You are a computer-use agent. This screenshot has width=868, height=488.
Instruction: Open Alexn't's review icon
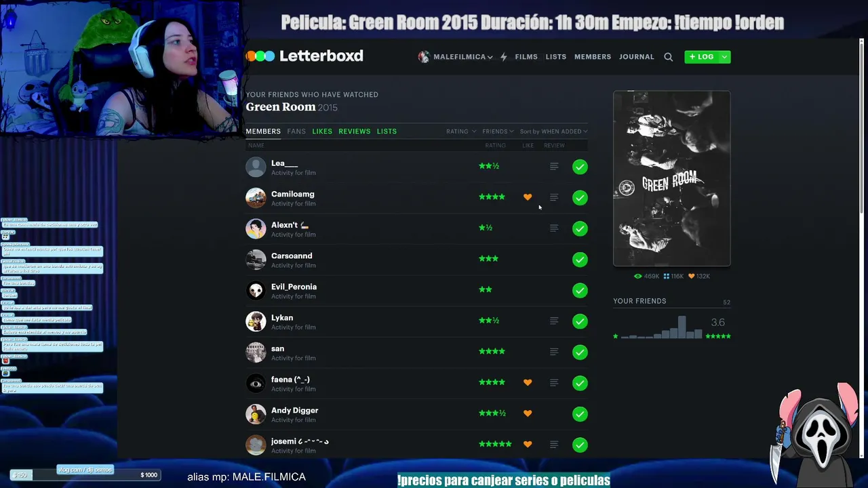coord(554,228)
